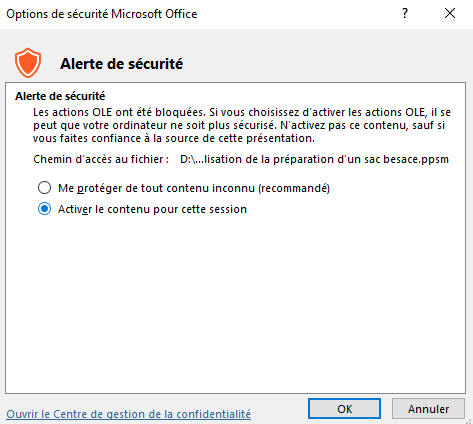Click the 'vous faites confiance à la source' message line
The width and height of the screenshot is (473, 424).
pyautogui.click(x=174, y=138)
